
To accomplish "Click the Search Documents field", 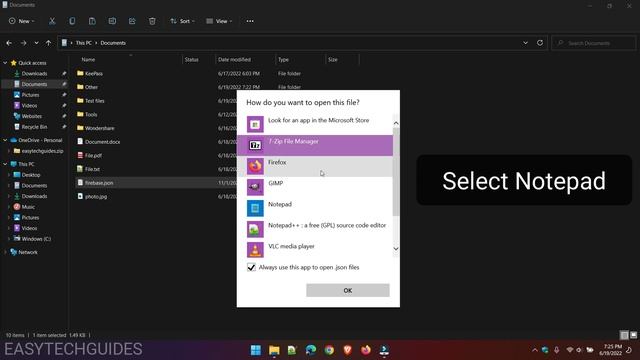I will [594, 43].
